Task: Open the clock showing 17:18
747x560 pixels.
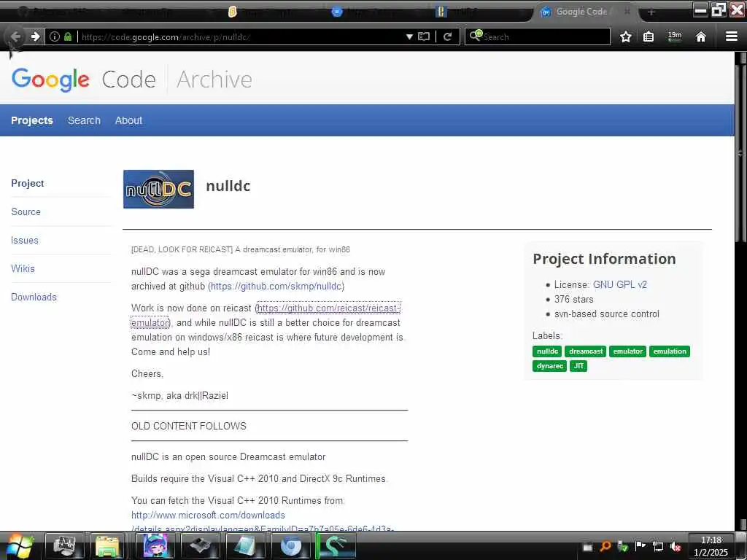Action: pyautogui.click(x=711, y=546)
